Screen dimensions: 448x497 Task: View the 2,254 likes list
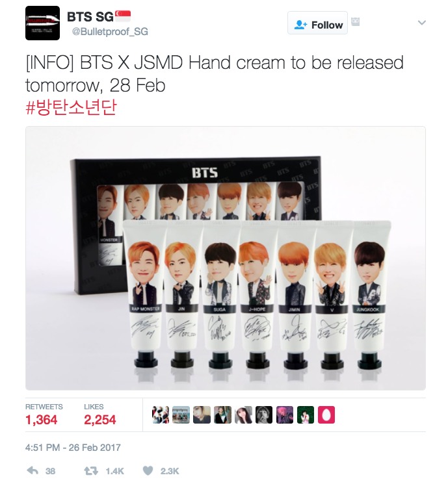tap(100, 414)
